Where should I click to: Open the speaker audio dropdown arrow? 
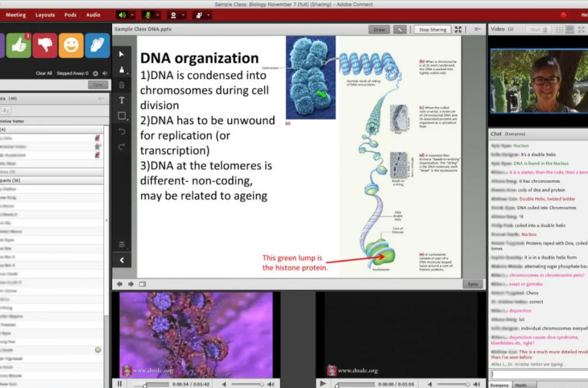coord(132,15)
